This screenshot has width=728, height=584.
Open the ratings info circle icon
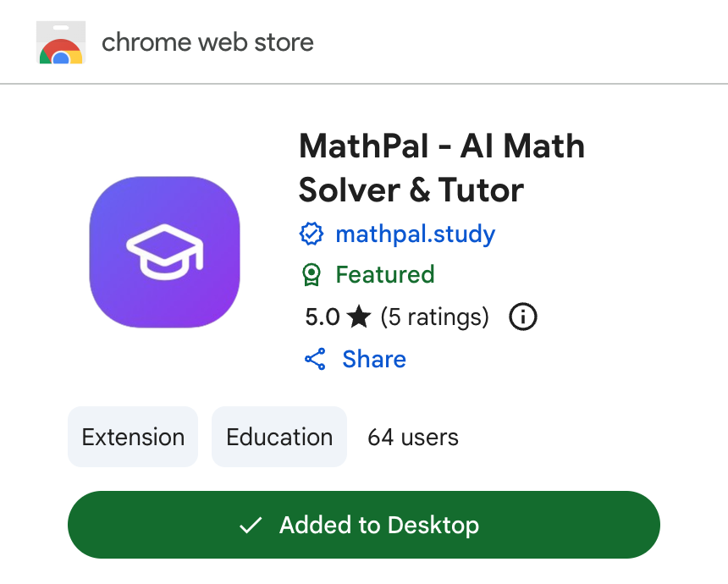[523, 317]
